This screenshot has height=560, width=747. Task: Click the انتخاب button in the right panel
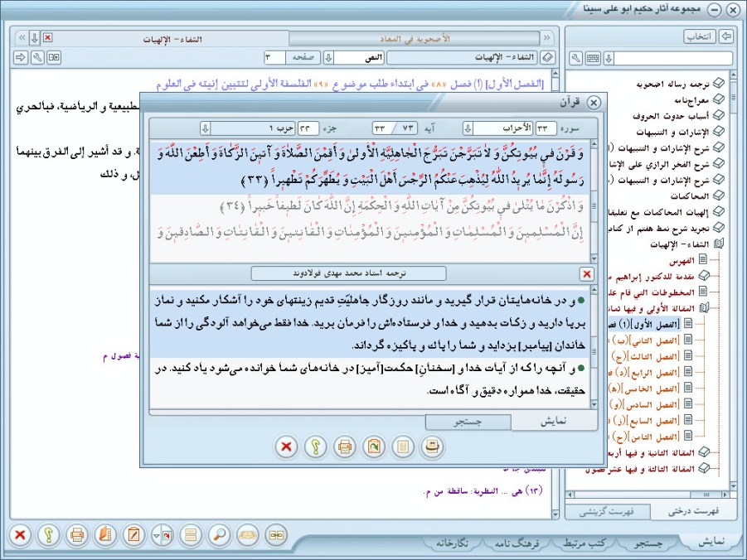700,37
